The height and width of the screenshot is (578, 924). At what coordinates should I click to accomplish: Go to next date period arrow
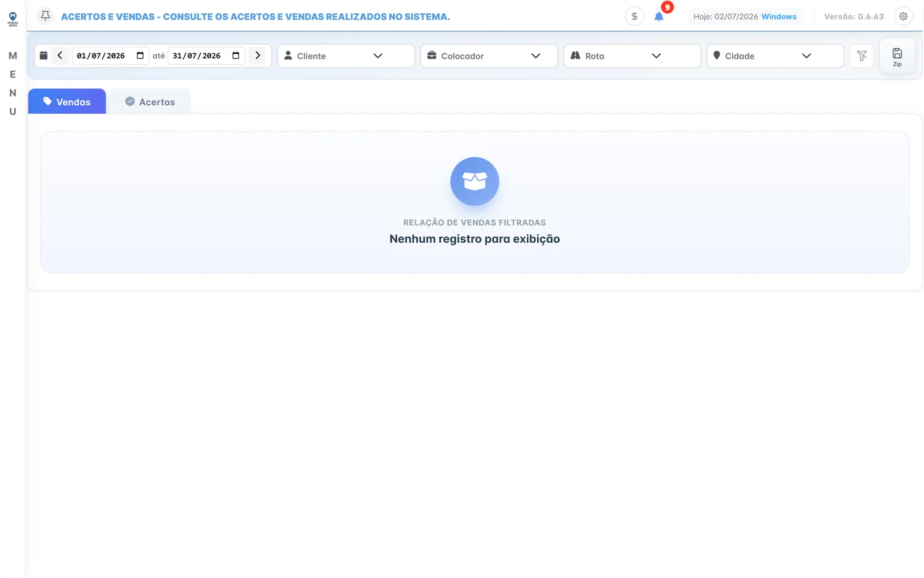[258, 55]
